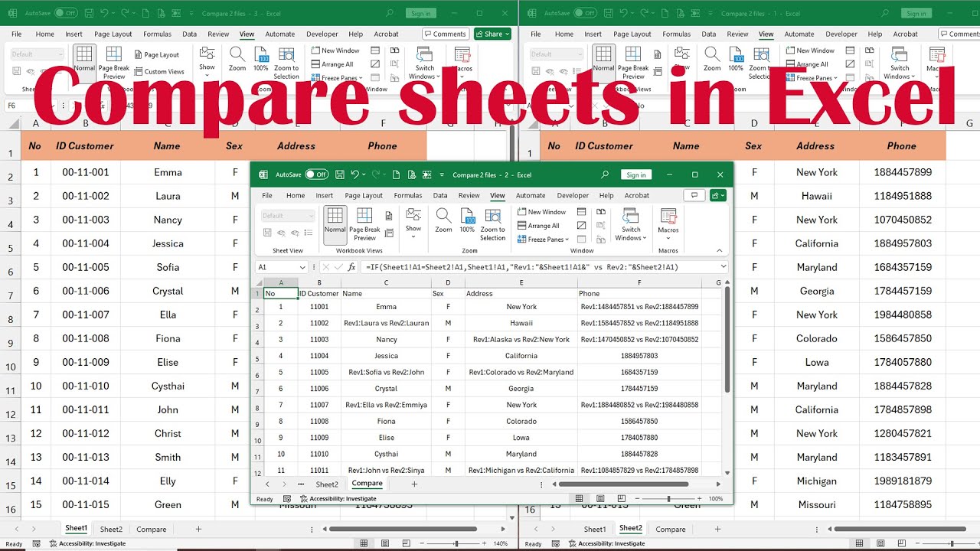980x551 pixels.
Task: Click the Undo arrow in the front window
Action: click(354, 174)
